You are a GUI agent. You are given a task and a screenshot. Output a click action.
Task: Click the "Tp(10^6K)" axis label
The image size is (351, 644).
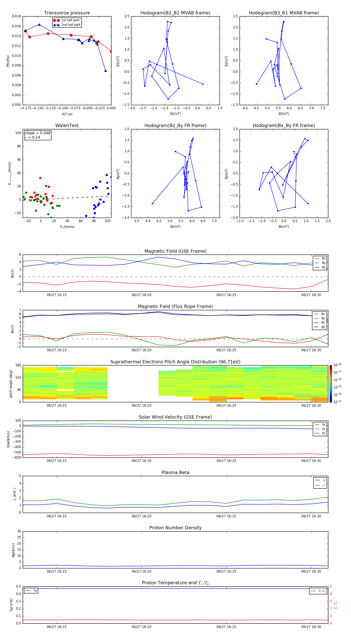(x=12, y=605)
